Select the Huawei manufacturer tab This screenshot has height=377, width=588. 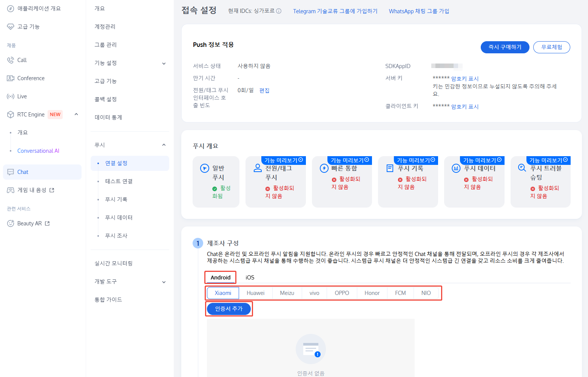click(255, 293)
